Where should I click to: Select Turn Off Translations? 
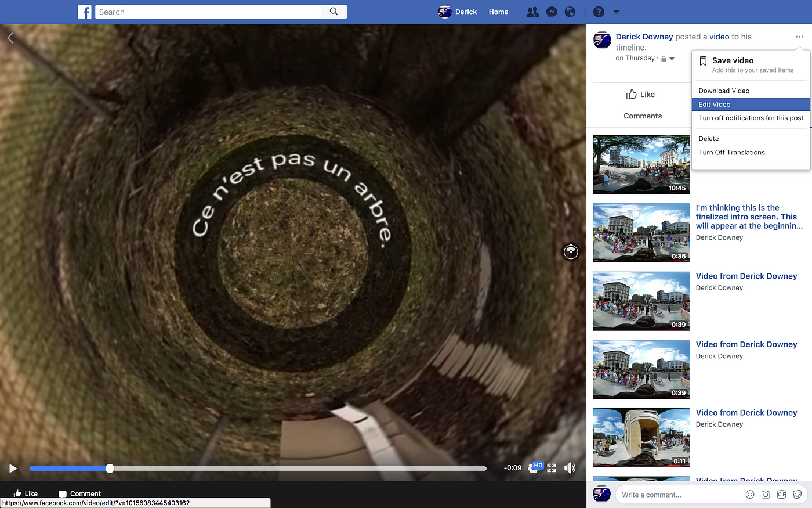click(x=751, y=152)
